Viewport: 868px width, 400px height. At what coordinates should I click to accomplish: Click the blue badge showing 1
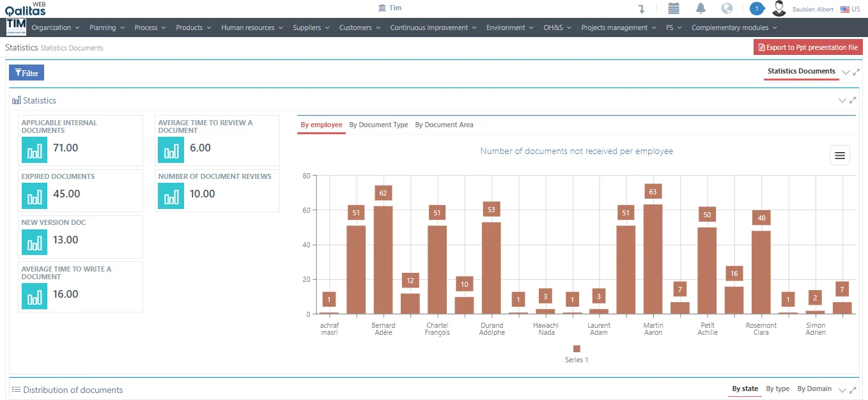757,8
